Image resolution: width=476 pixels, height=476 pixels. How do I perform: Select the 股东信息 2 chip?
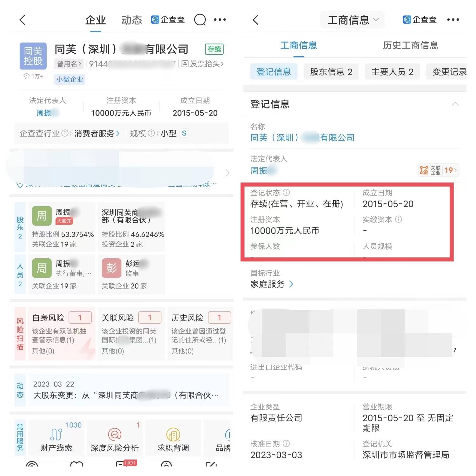pyautogui.click(x=331, y=72)
